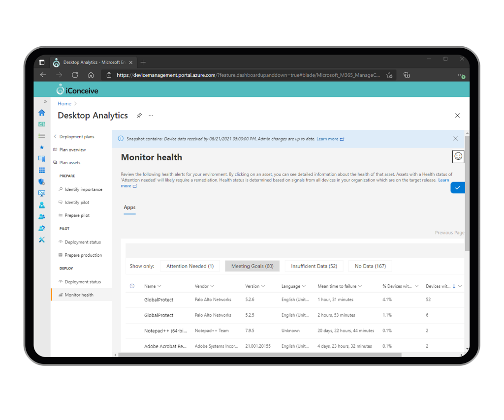Open the Dashboard icon in left rail

(42, 124)
